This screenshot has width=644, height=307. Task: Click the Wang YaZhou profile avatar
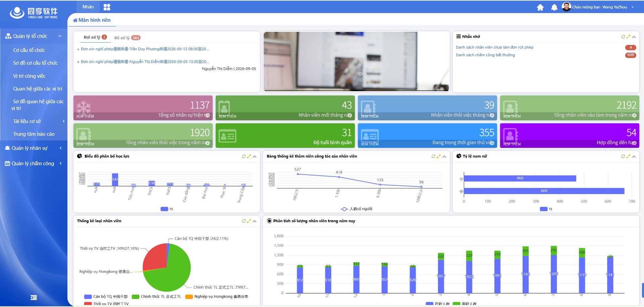click(566, 7)
